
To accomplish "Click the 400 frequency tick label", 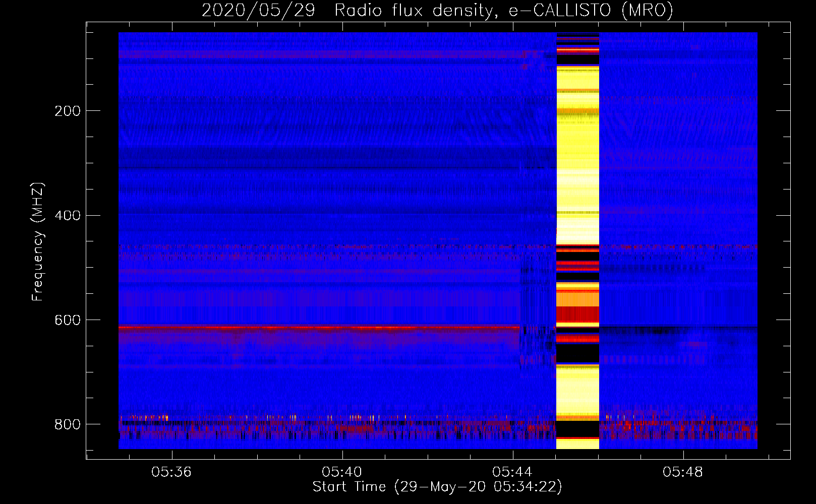I will pos(68,216).
